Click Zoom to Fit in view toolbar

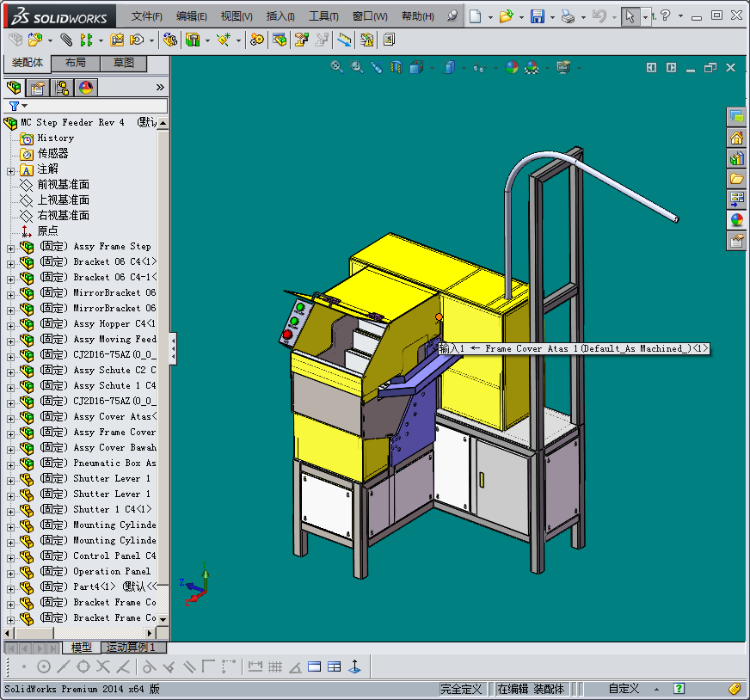pos(337,67)
